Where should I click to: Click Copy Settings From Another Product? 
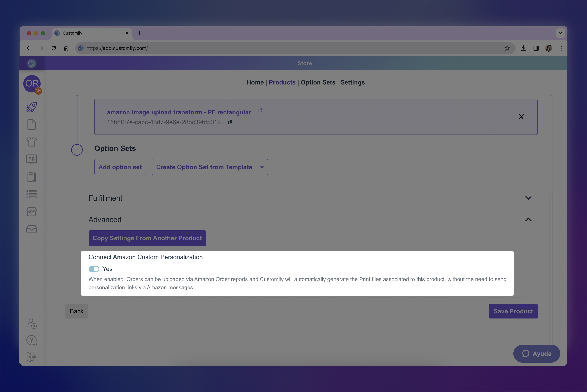tap(147, 238)
